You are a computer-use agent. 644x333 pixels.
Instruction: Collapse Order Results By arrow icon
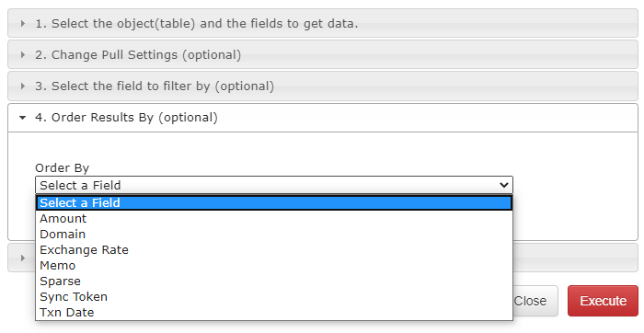point(23,118)
